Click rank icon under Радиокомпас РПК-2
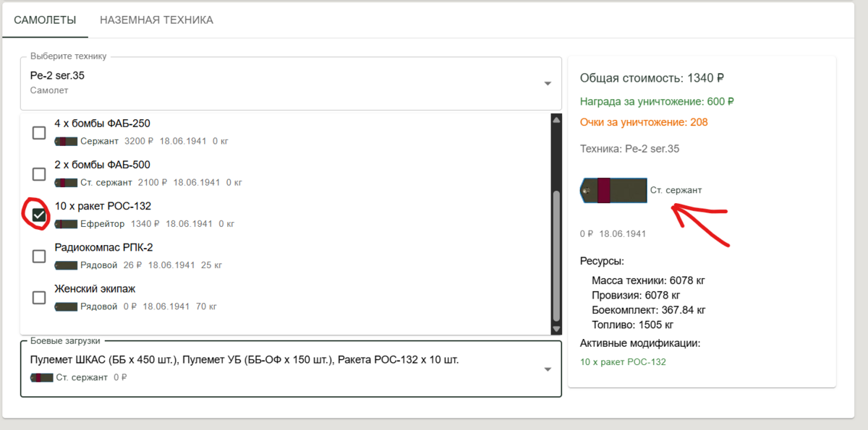The height and width of the screenshot is (430, 868). coord(66,265)
